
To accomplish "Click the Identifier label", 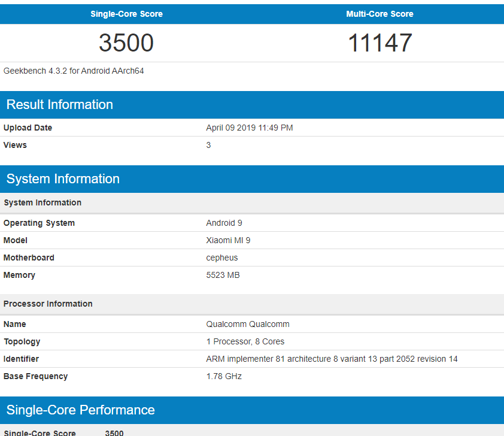I will coord(21,359).
